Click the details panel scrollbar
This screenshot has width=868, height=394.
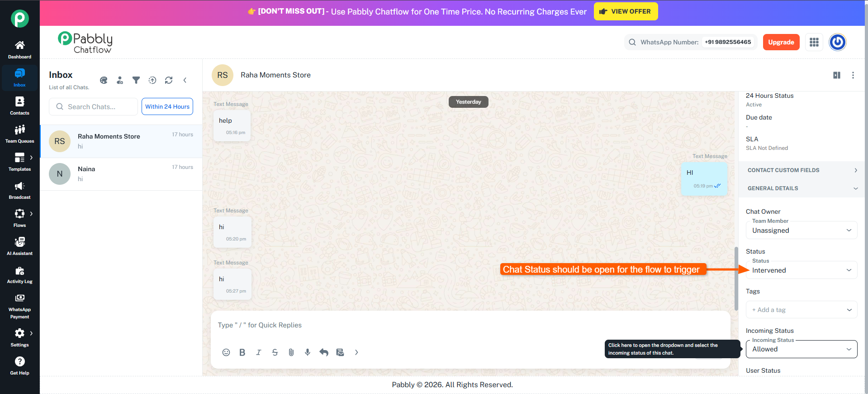click(736, 279)
